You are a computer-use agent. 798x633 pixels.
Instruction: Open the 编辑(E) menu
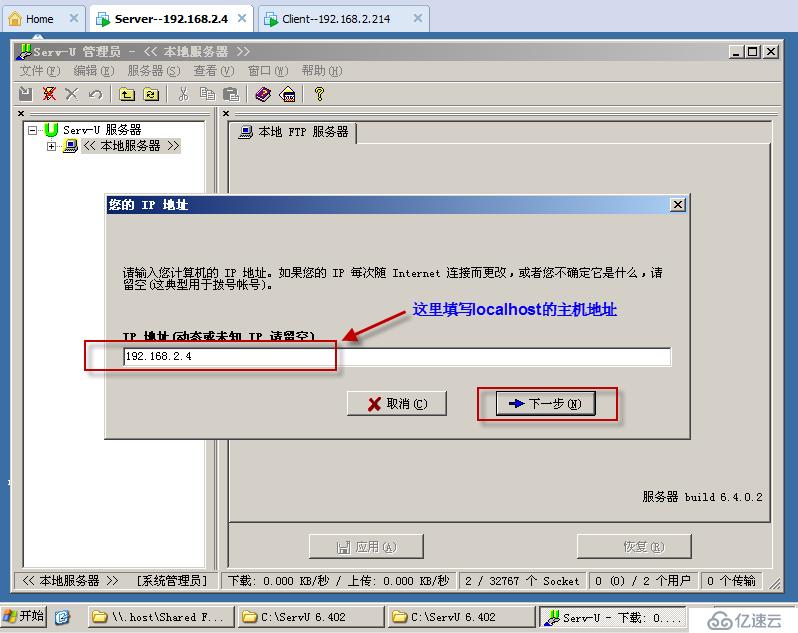coord(94,71)
